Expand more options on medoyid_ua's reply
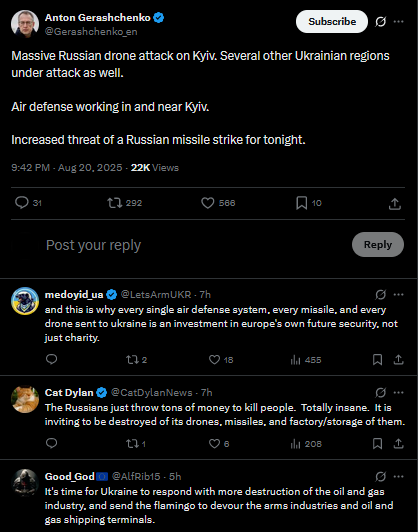418x532 pixels. click(398, 294)
